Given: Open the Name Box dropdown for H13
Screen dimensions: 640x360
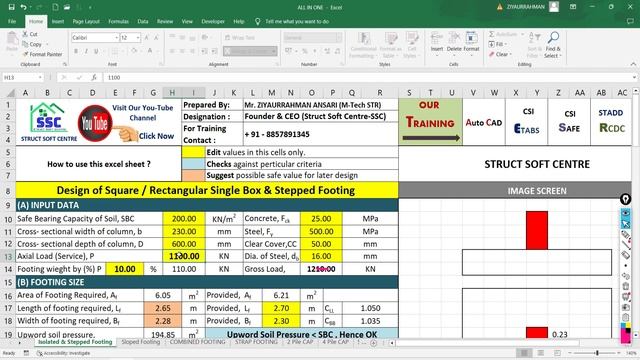Looking at the screenshot, I should tap(40, 77).
